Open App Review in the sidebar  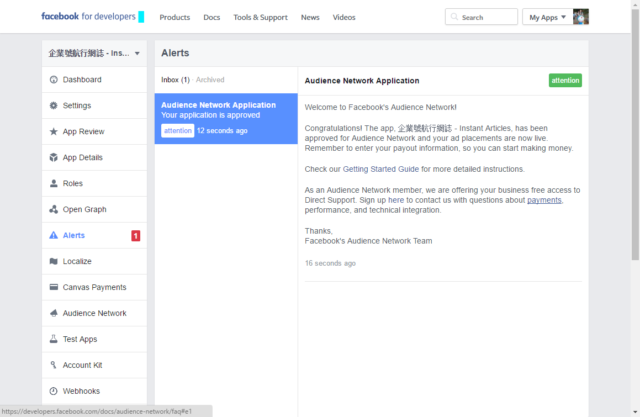tap(94, 131)
